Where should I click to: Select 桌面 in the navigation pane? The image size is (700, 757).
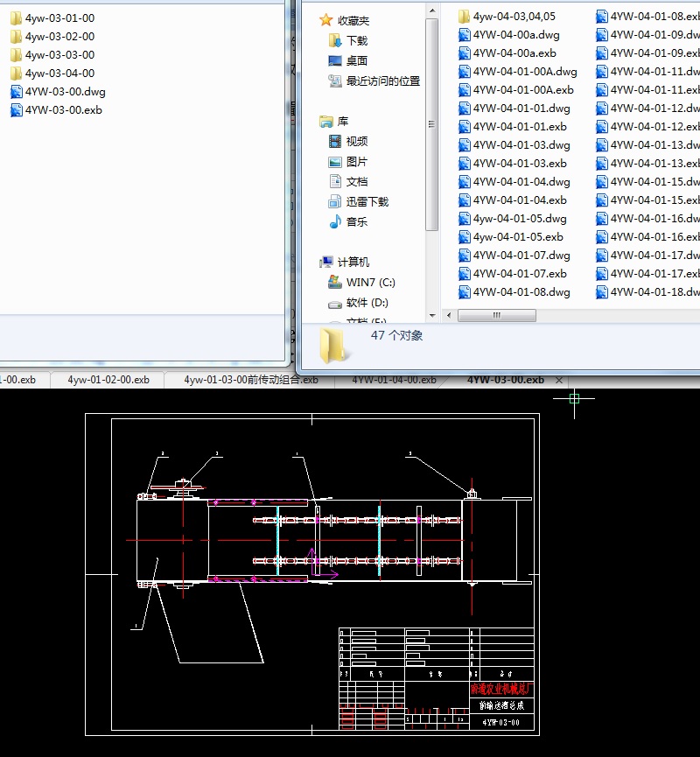(x=356, y=60)
